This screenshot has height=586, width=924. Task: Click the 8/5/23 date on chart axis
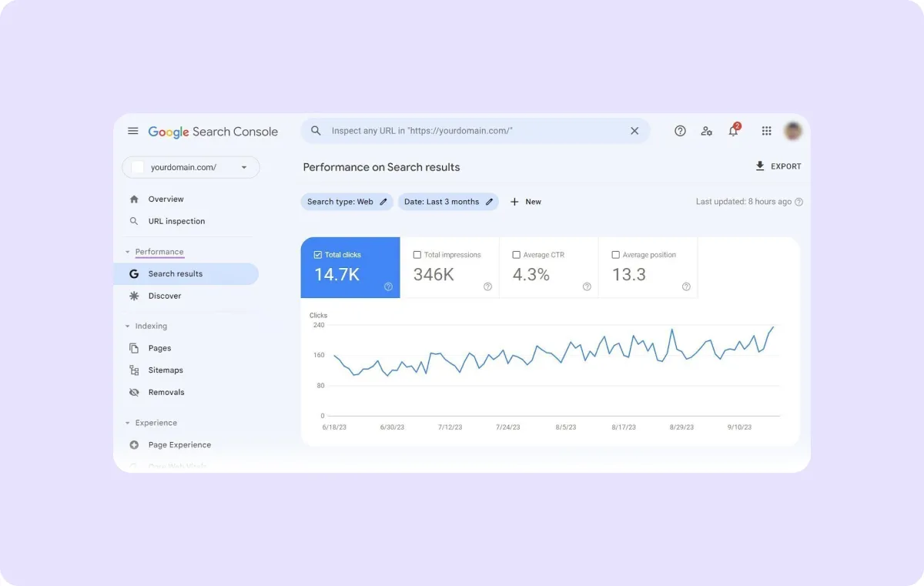click(x=565, y=427)
